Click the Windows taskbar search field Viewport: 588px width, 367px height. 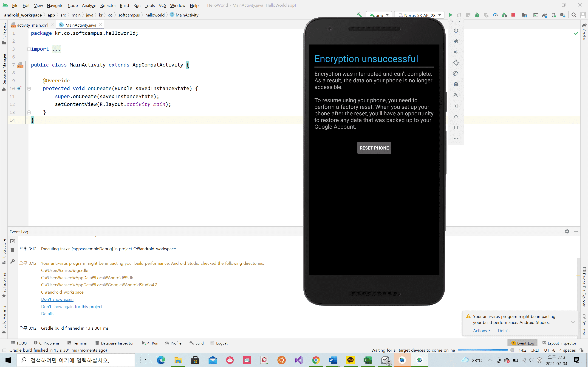coord(75,360)
